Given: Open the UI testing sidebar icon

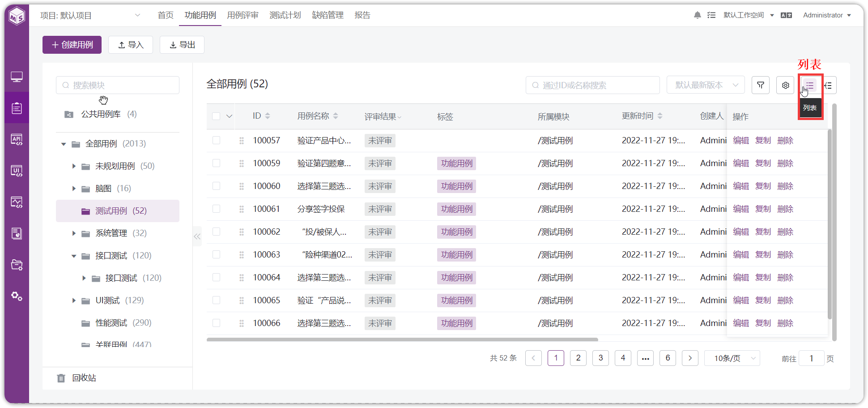Looking at the screenshot, I should coord(17,171).
